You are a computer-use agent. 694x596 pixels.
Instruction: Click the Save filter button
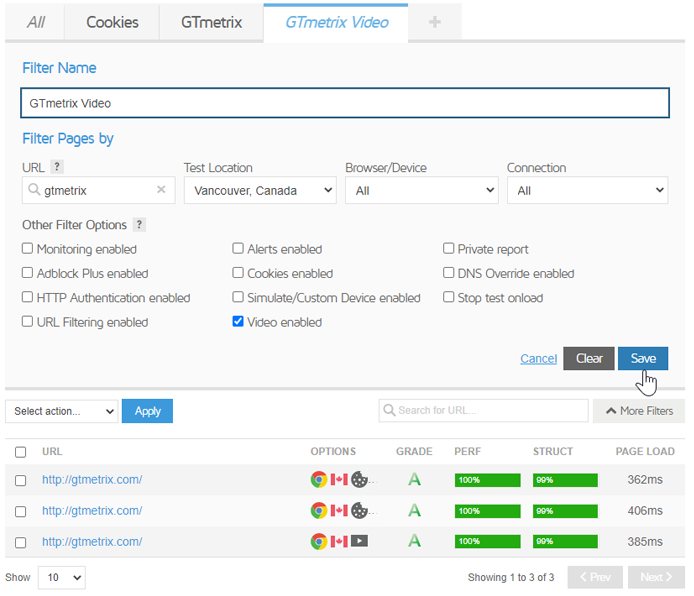pos(643,358)
